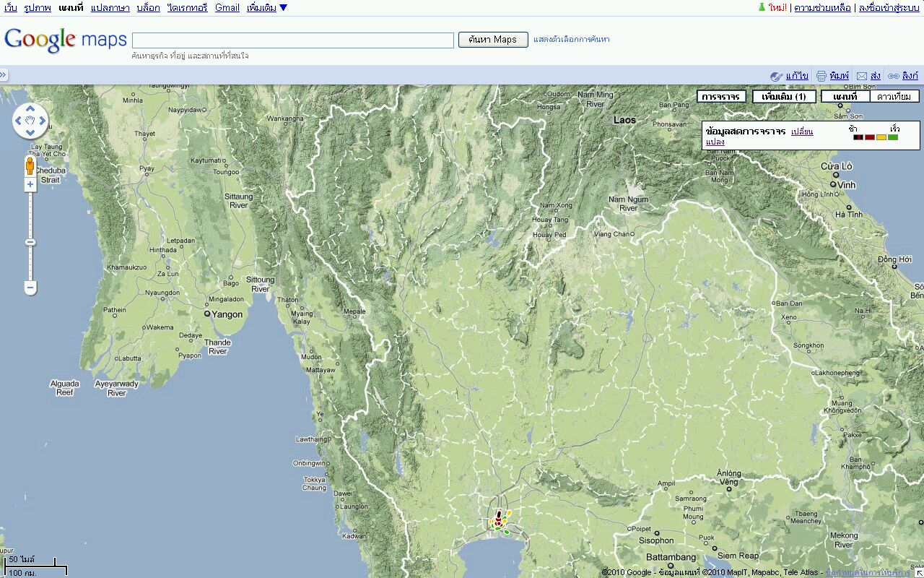Zoom in with the plus button

pos(30,185)
